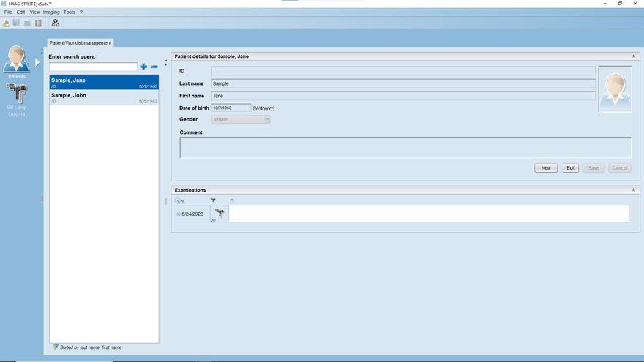Expand the 5/24/2023 examination entry
The width and height of the screenshot is (644, 362).
tap(179, 214)
